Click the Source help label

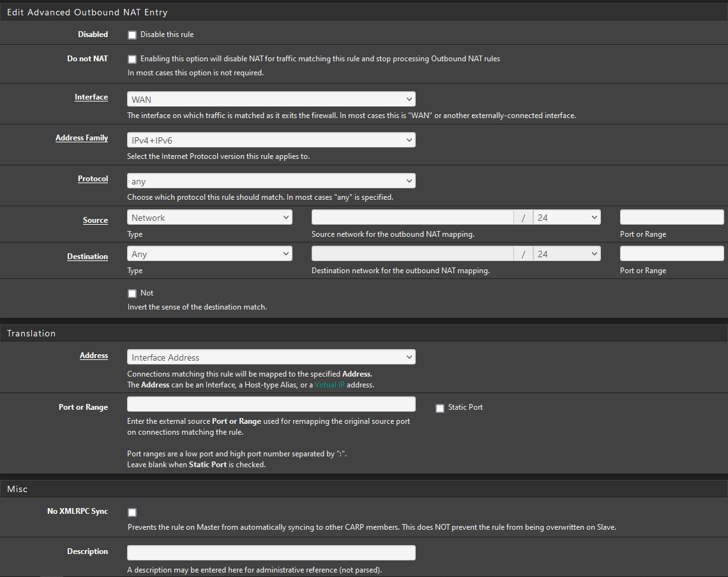coord(95,220)
